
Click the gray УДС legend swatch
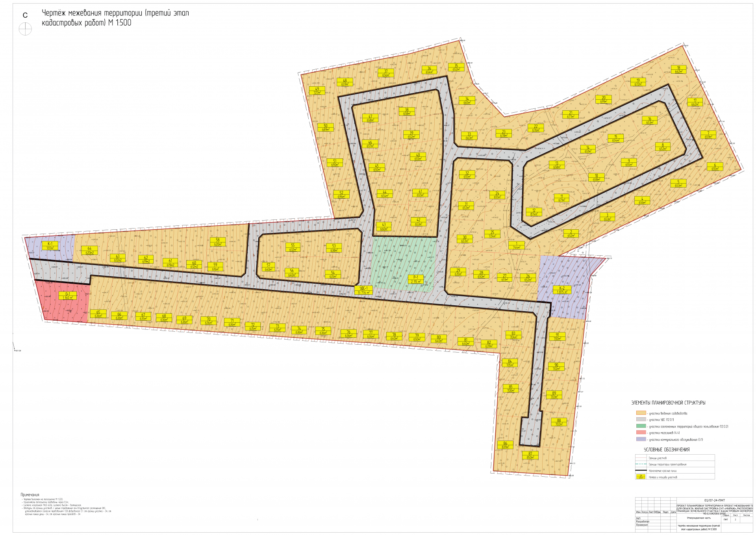click(x=641, y=420)
